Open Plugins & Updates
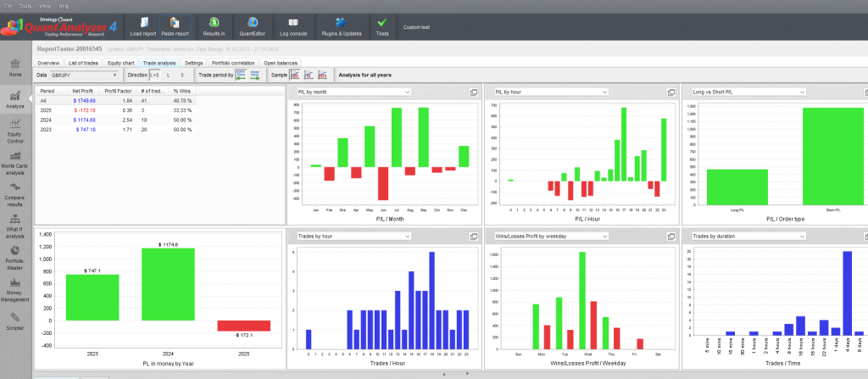868x379 pixels. click(x=341, y=25)
